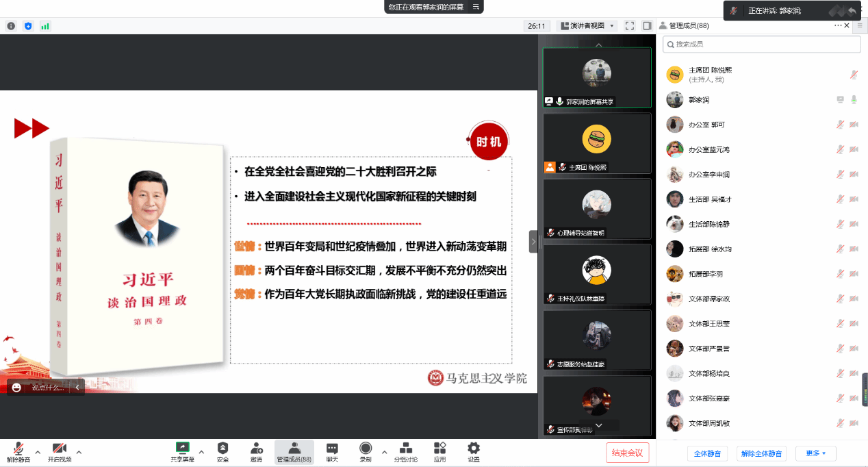
Task: Open 分组讨论 breakout rooms
Action: 405,448
